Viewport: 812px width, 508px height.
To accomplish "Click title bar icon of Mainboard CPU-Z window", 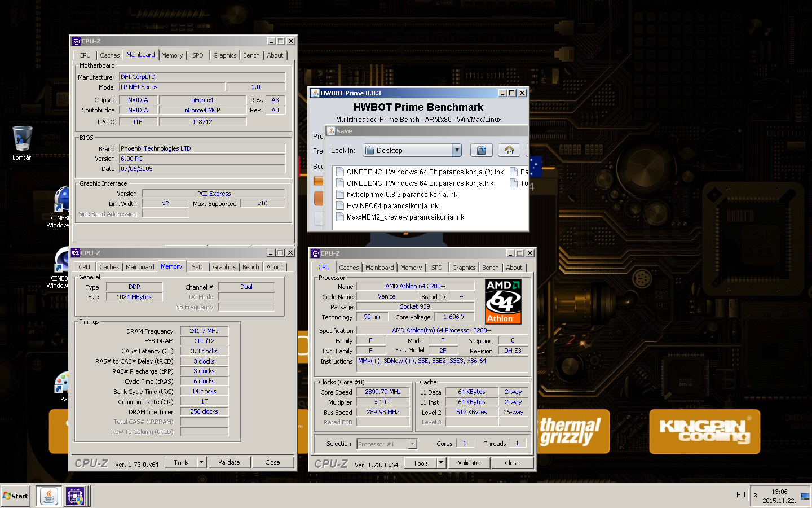I will (x=76, y=41).
